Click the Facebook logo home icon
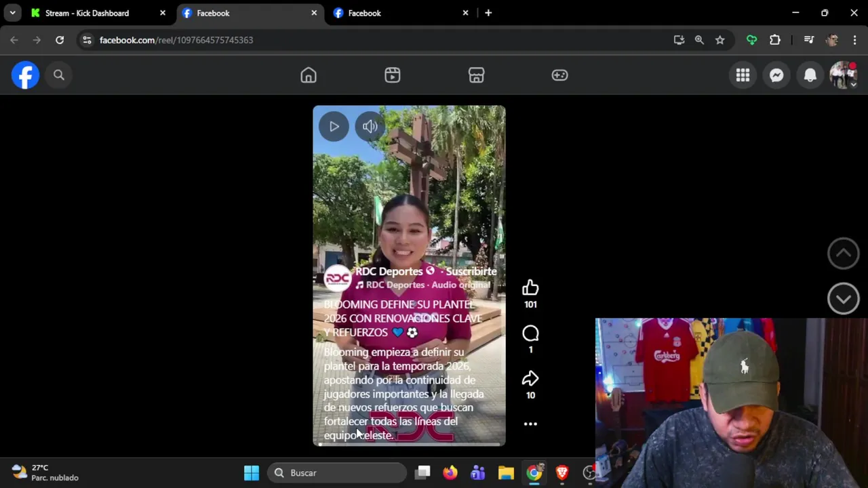Viewport: 868px width, 488px height. [25, 75]
